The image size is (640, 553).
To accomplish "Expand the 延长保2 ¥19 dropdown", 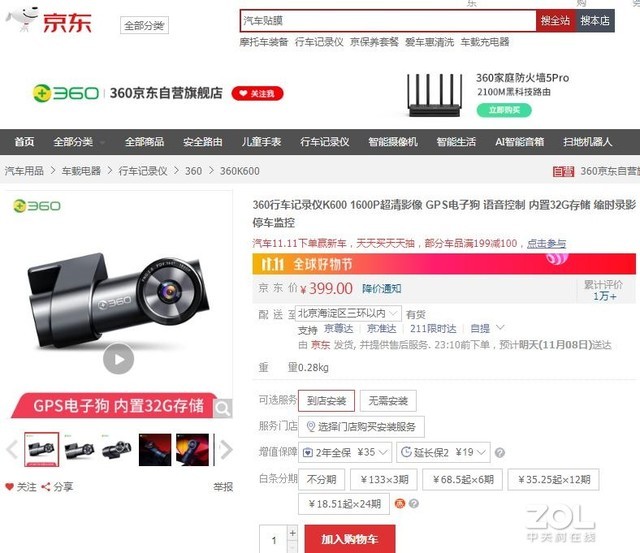I will (443, 452).
